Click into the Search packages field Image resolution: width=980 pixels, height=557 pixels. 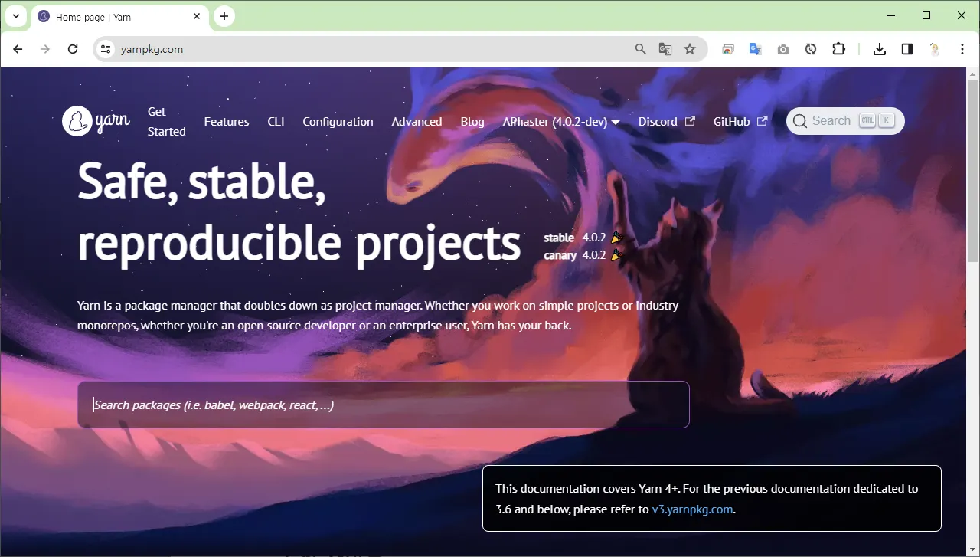(x=384, y=405)
